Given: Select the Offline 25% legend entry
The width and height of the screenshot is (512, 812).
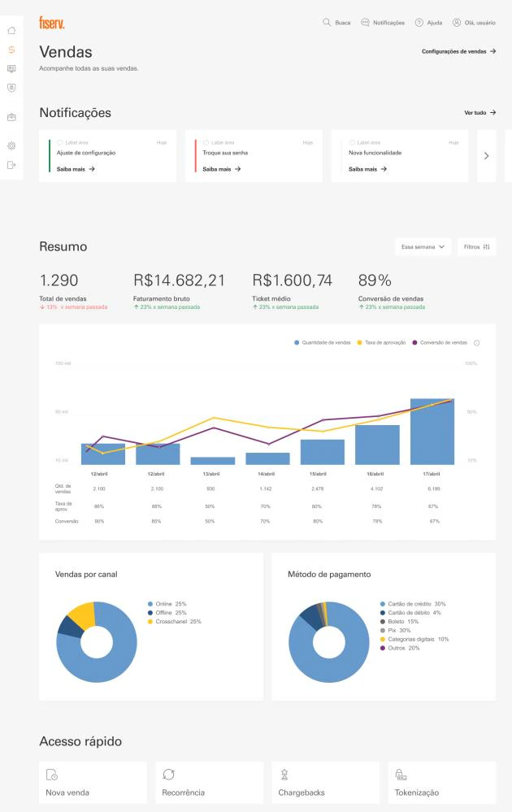Looking at the screenshot, I should pos(167,613).
